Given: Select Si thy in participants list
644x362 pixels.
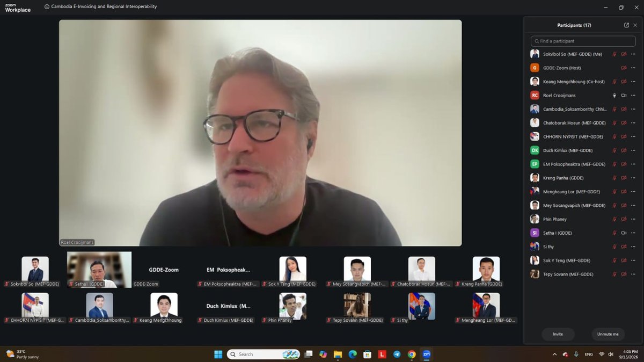Looking at the screenshot, I should coord(583,247).
